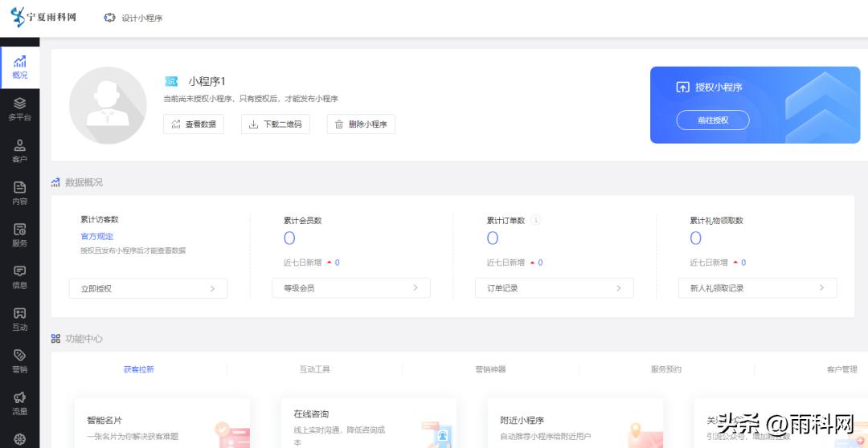Open the 附近小程序 feature card

coord(575,423)
